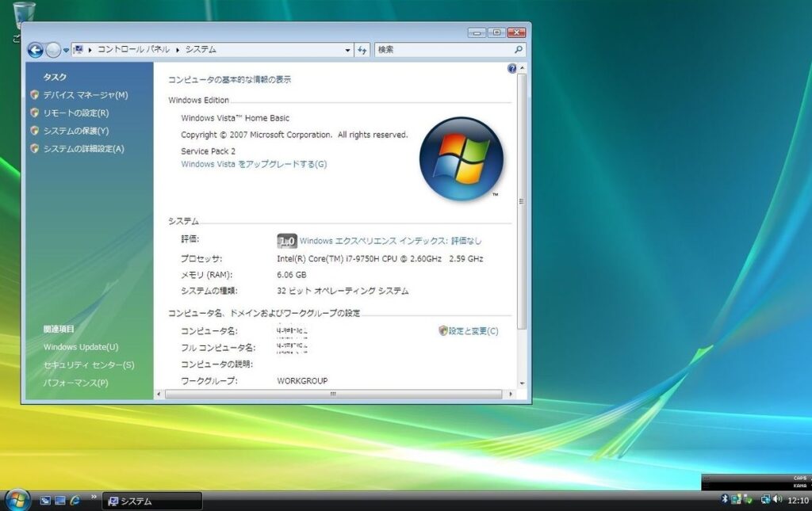The width and height of the screenshot is (812, 511).
Task: Click Windows Vista をアップグレードする(G) link
Action: click(x=254, y=164)
